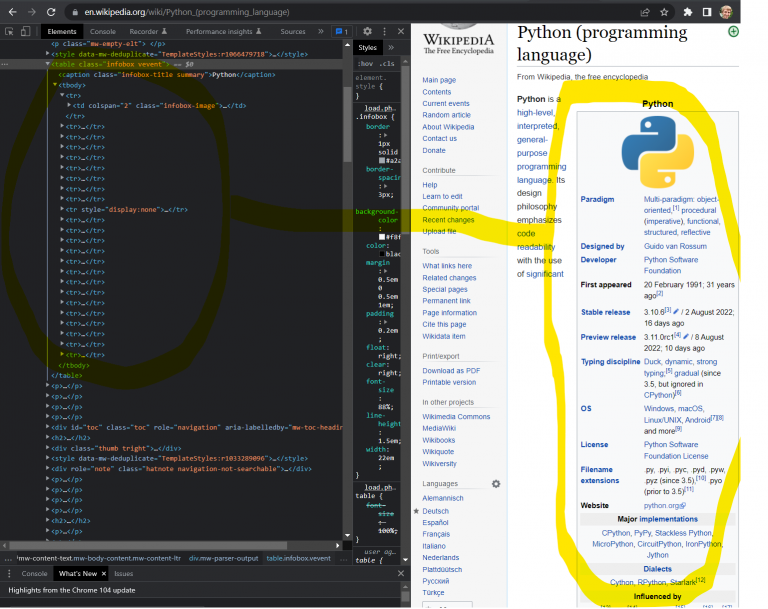Click the border color swatch #a2a
Viewport: 768px width, 609px height.
pyautogui.click(x=382, y=160)
